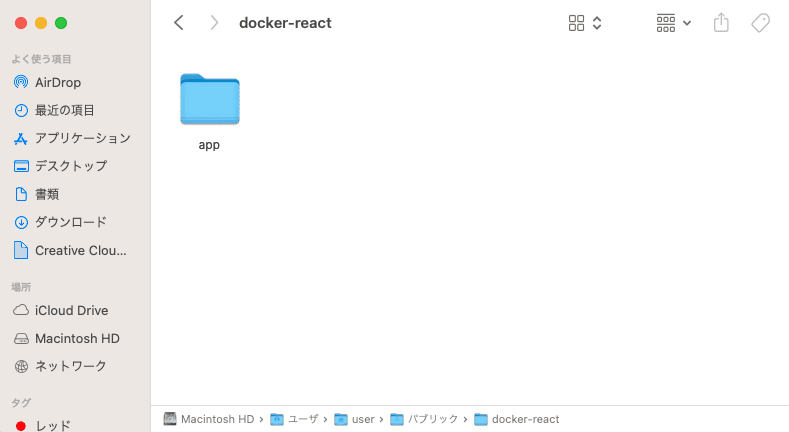Expand the group-by options dropdown
The width and height of the screenshot is (789, 432).
673,22
